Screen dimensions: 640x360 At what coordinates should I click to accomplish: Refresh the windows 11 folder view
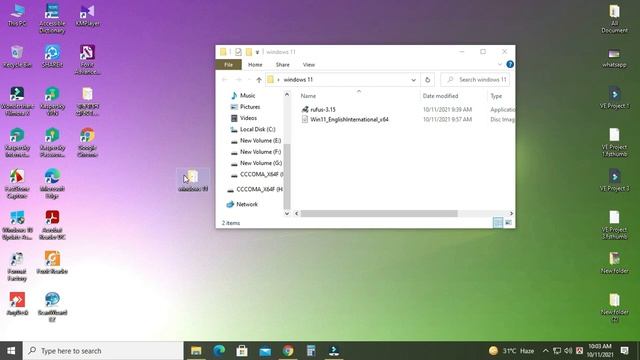(x=427, y=80)
